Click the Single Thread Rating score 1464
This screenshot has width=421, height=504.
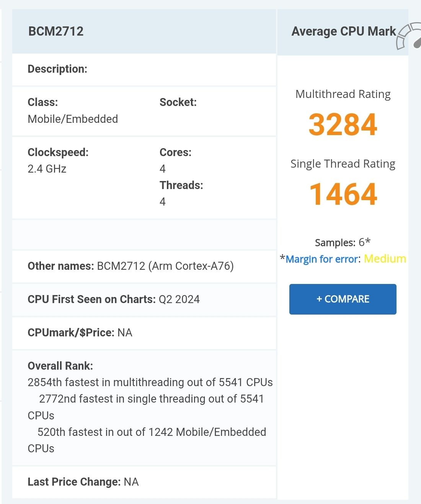pos(343,194)
